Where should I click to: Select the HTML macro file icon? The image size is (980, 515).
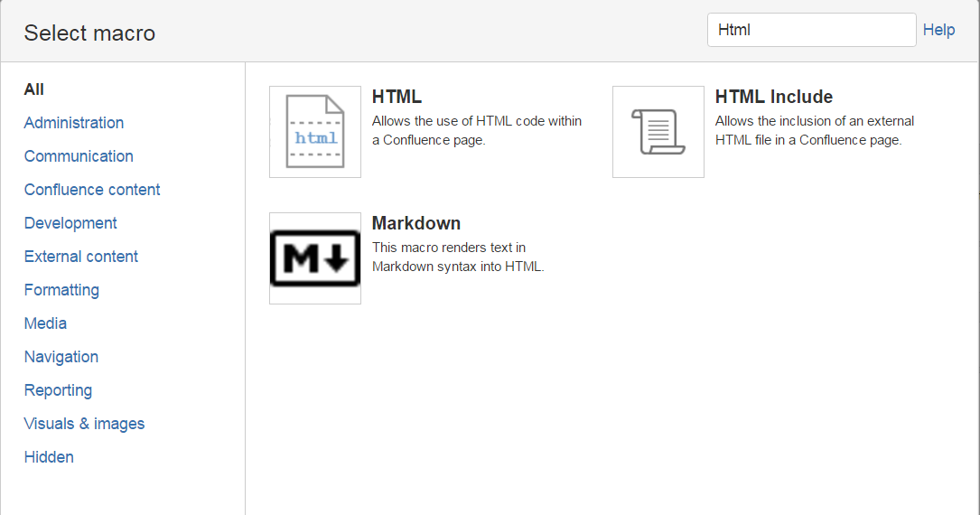(315, 132)
